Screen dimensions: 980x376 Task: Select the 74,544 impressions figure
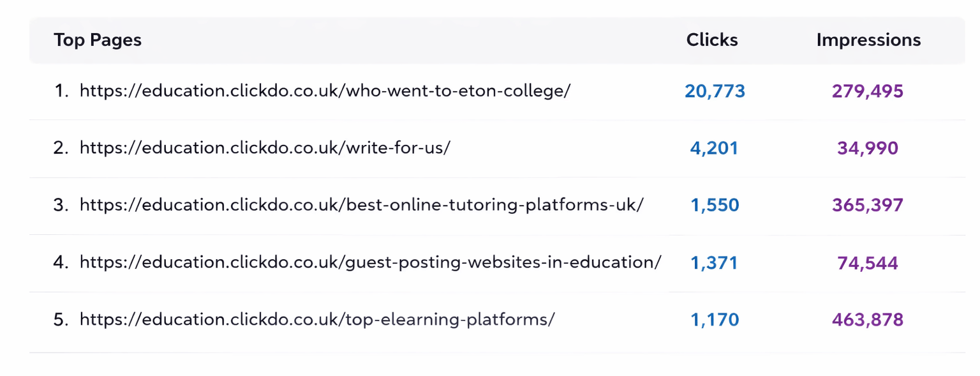click(868, 263)
